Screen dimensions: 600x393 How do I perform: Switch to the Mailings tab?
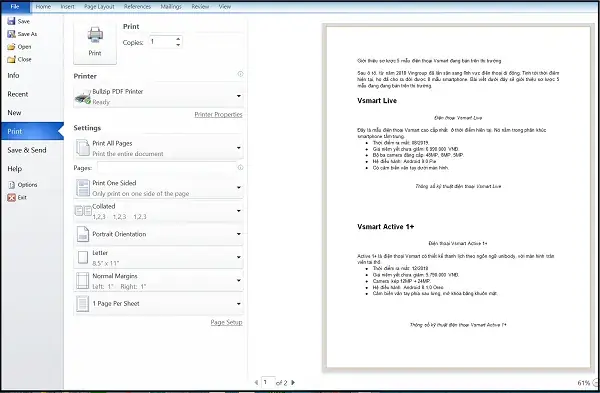coord(171,7)
